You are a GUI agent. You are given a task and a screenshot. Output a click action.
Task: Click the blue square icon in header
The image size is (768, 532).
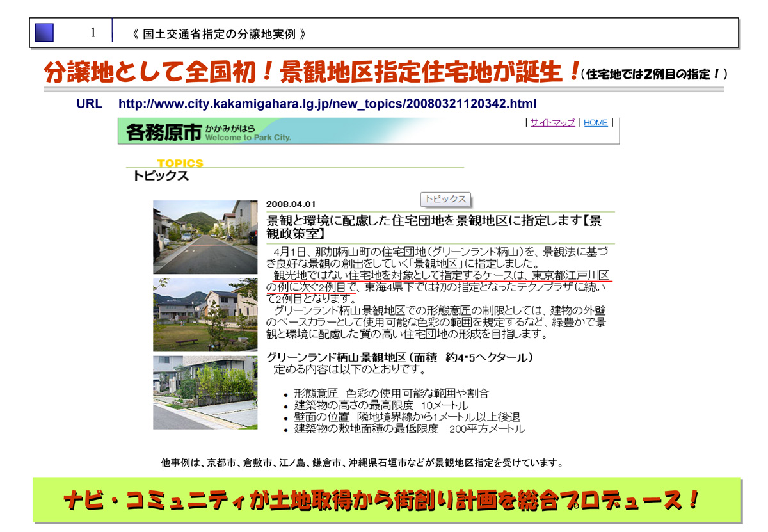[x=44, y=33]
